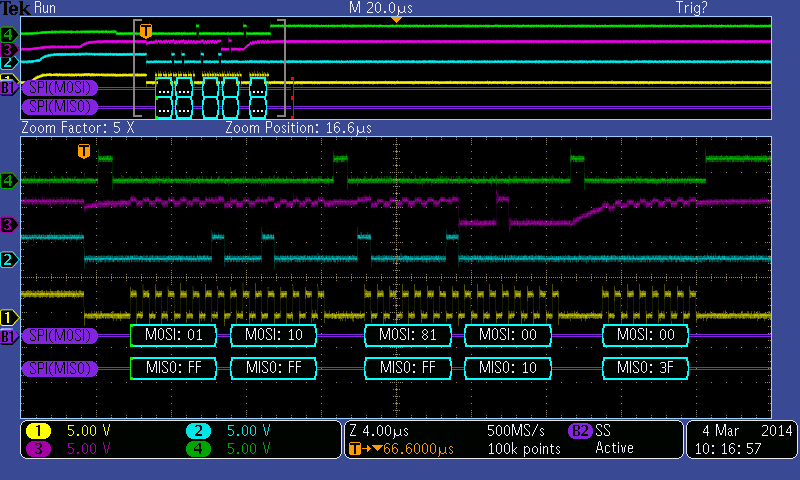Click the orange T trigger marker in overview
The image size is (800, 480).
pyautogui.click(x=146, y=31)
